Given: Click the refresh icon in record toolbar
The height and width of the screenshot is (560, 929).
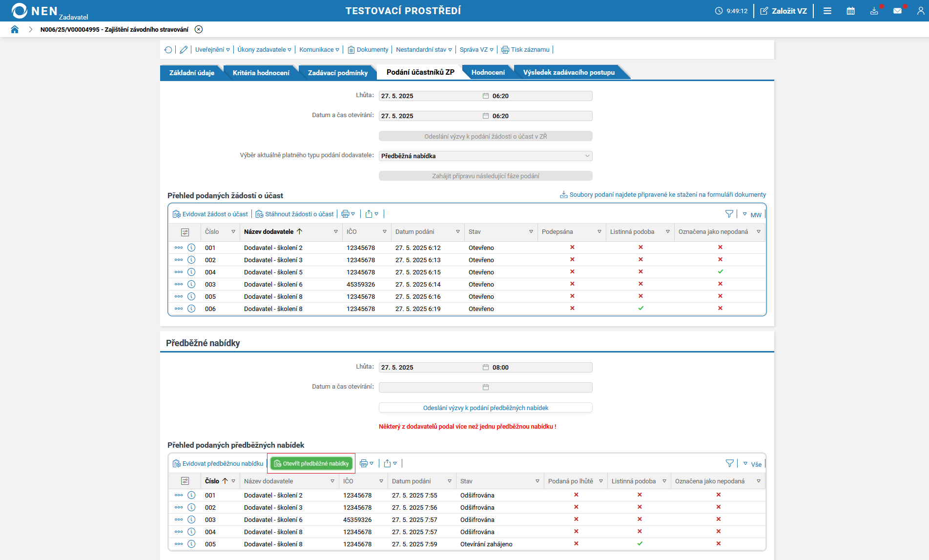Looking at the screenshot, I should pyautogui.click(x=168, y=50).
